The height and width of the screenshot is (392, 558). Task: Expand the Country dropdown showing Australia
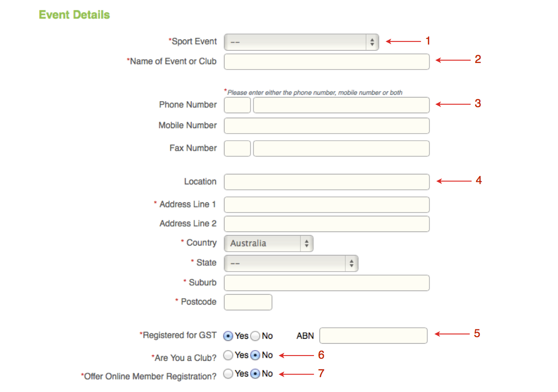click(268, 243)
